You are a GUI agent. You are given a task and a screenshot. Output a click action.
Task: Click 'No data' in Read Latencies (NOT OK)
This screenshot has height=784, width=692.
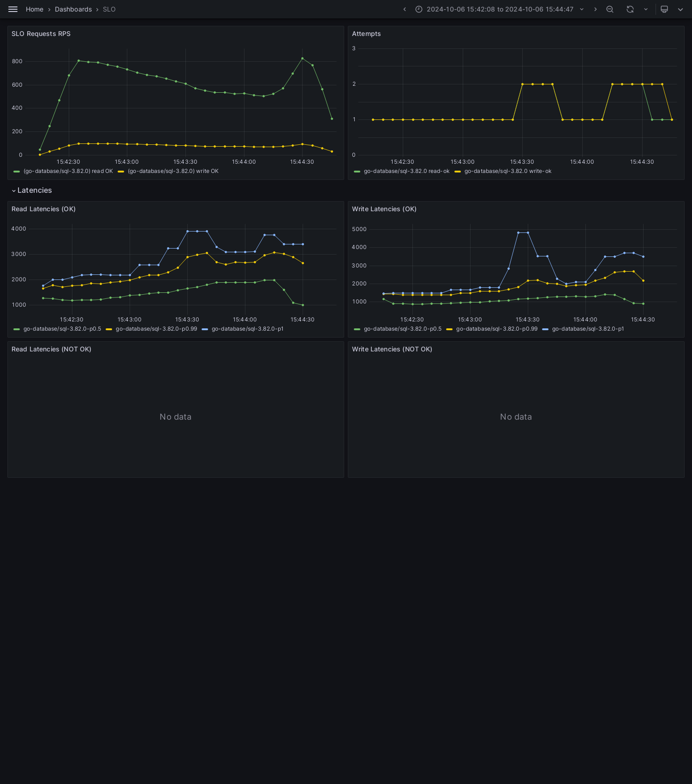(x=175, y=417)
